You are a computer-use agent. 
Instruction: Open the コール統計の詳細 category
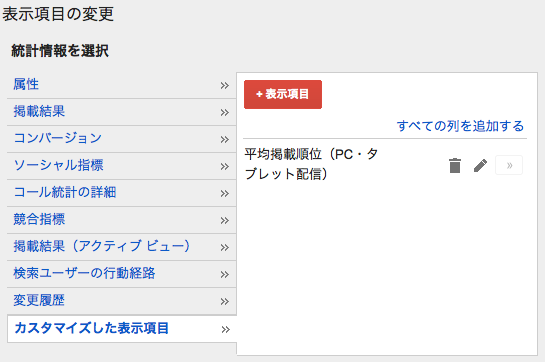pyautogui.click(x=122, y=193)
